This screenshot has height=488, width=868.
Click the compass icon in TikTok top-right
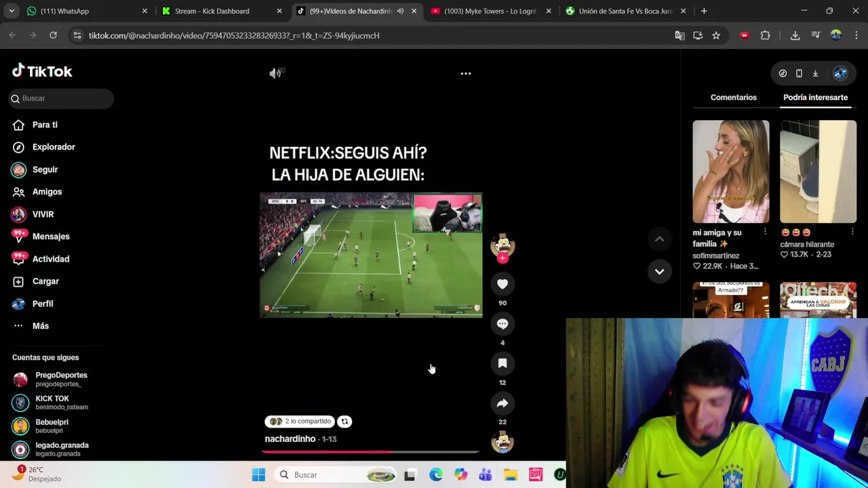pyautogui.click(x=783, y=73)
